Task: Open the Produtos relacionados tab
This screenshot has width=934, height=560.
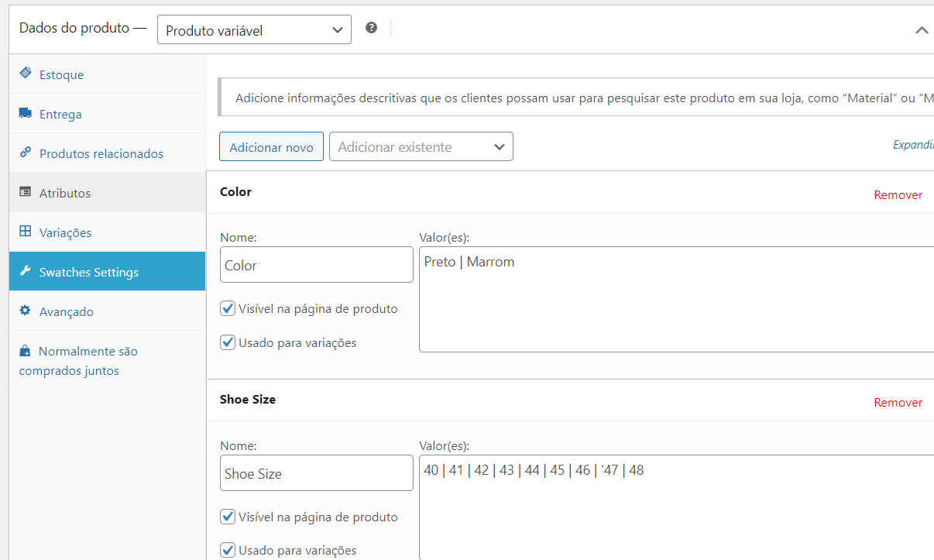Action: (108, 153)
